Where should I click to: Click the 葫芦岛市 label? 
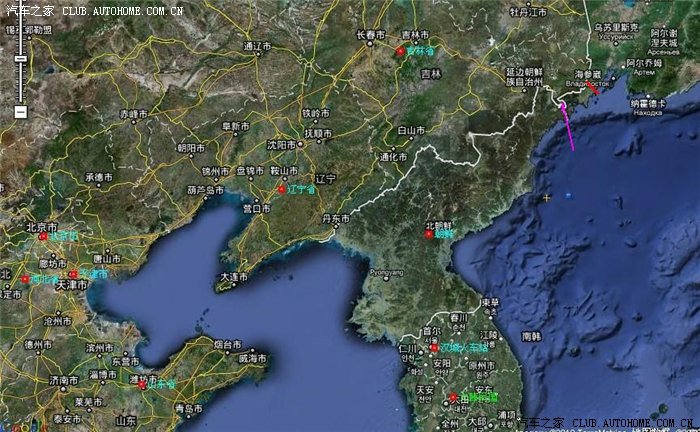[x=205, y=190]
